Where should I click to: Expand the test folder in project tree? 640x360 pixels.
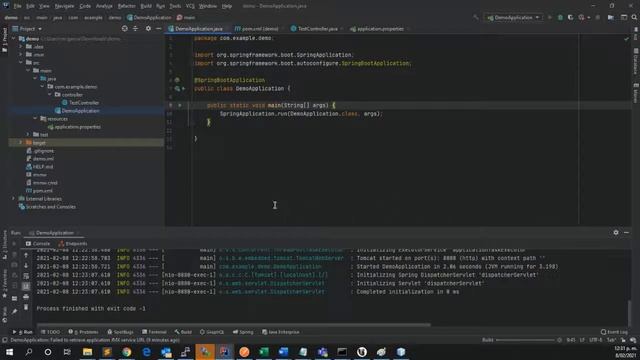28,135
